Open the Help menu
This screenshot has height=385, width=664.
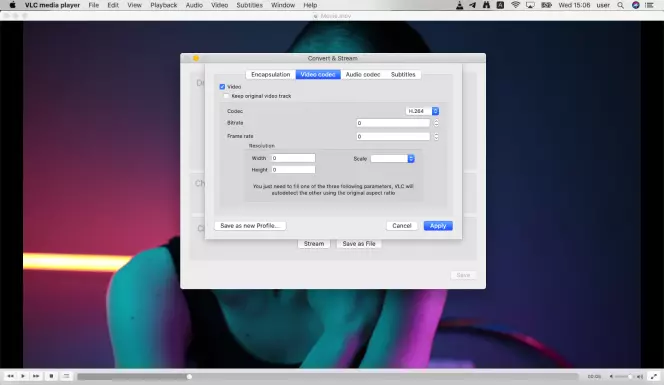click(310, 5)
